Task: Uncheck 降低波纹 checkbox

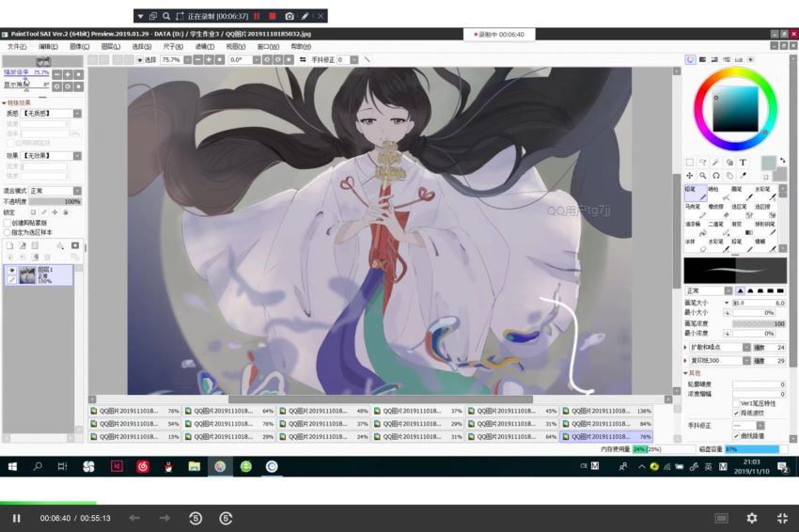Action: coord(736,413)
